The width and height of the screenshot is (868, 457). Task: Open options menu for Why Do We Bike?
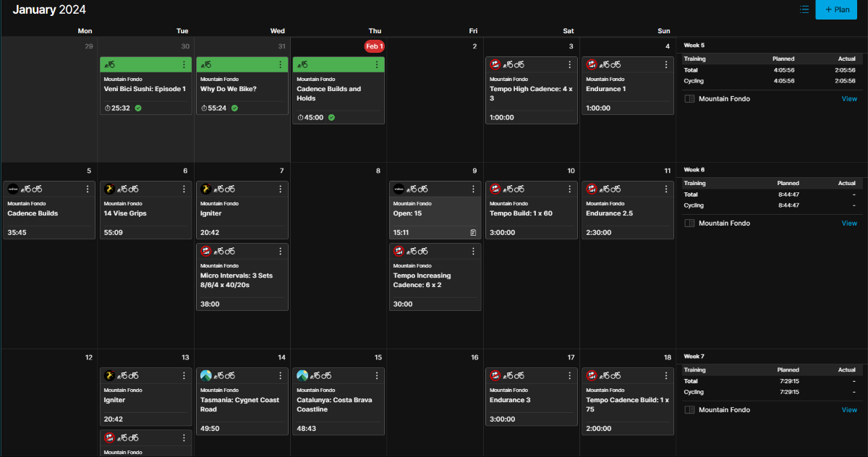click(x=280, y=65)
